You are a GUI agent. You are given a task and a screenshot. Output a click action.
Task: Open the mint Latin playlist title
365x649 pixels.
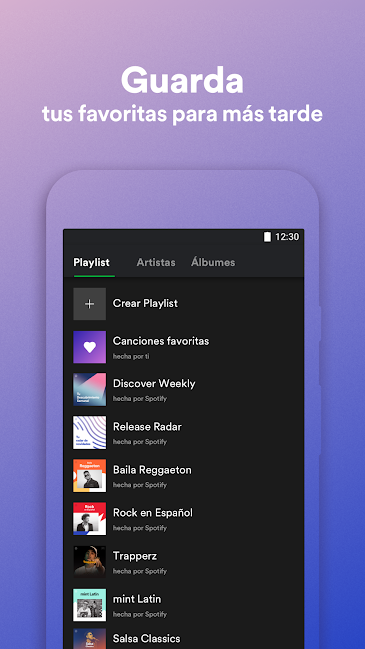click(137, 599)
